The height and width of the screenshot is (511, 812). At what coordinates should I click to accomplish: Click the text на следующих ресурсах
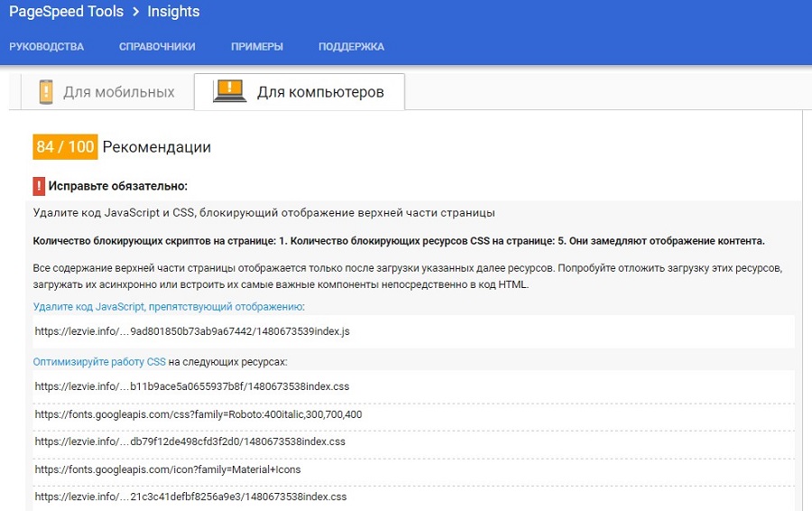pyautogui.click(x=228, y=362)
